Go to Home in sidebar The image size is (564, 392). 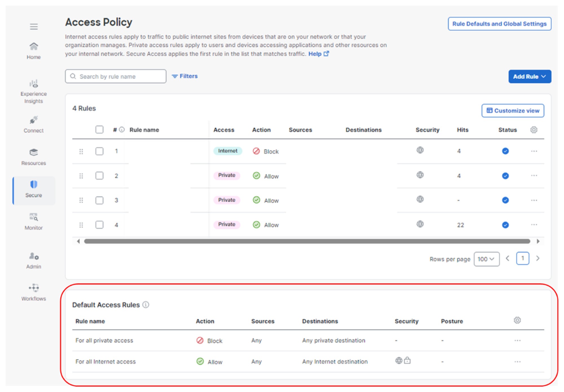pos(34,51)
